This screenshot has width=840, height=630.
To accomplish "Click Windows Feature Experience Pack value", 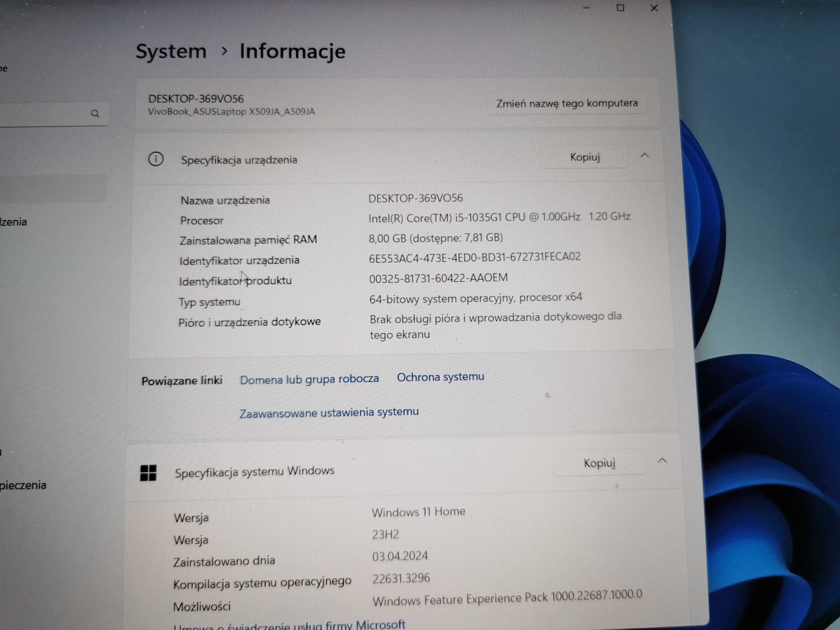I will click(x=507, y=598).
